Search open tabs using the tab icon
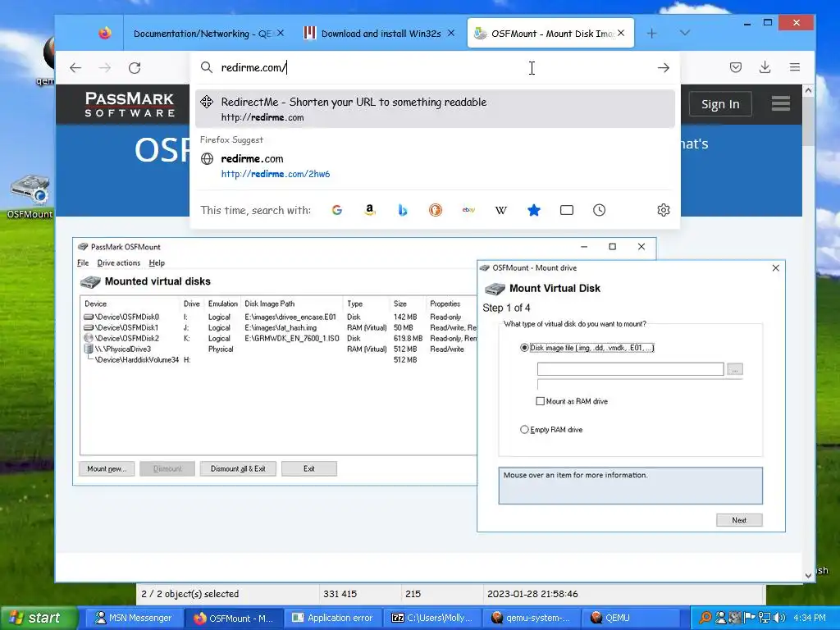The height and width of the screenshot is (630, 840). tap(567, 210)
